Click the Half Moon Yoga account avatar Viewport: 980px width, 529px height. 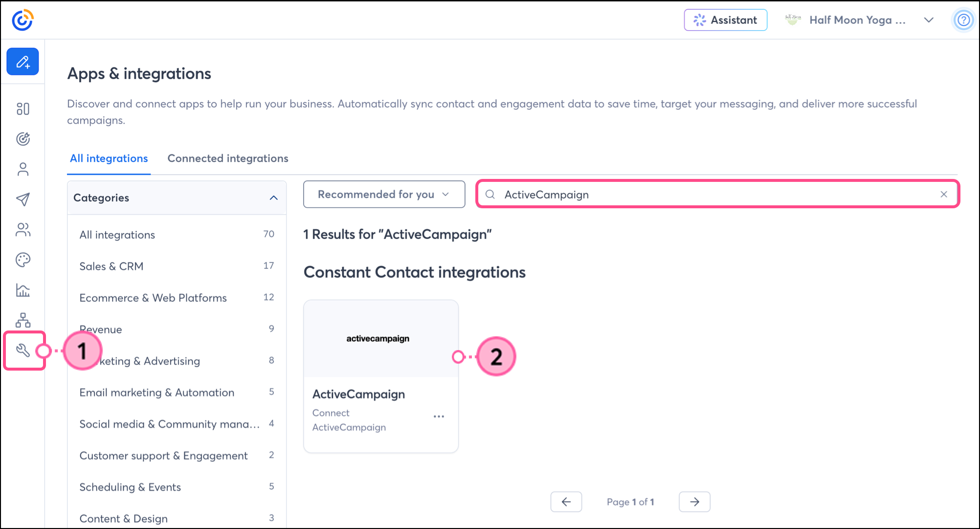(x=793, y=20)
